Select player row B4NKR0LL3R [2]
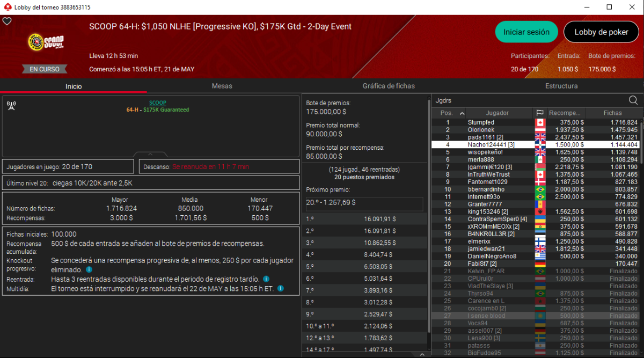The image size is (644, 358). (536, 234)
